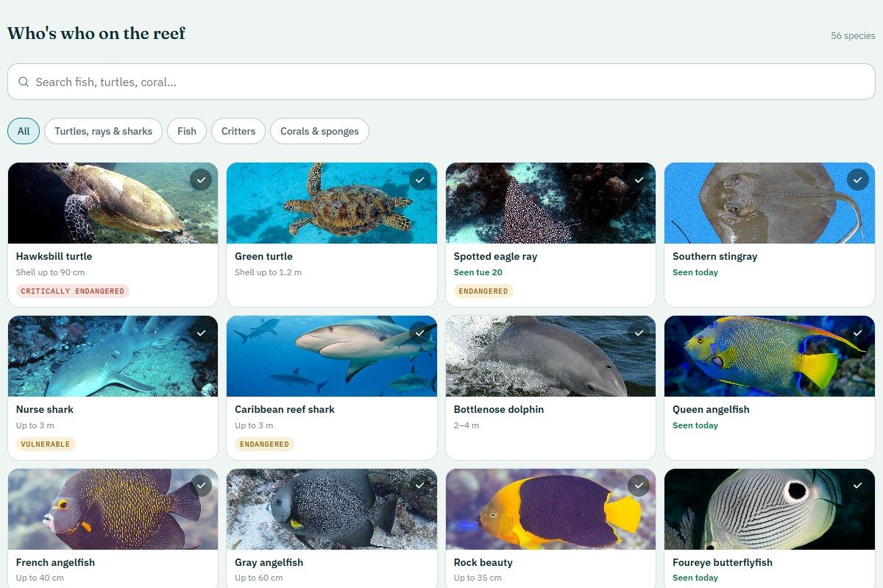Click 'Seen today' under Southern stingray
The height and width of the screenshot is (588, 883).
[x=695, y=272]
